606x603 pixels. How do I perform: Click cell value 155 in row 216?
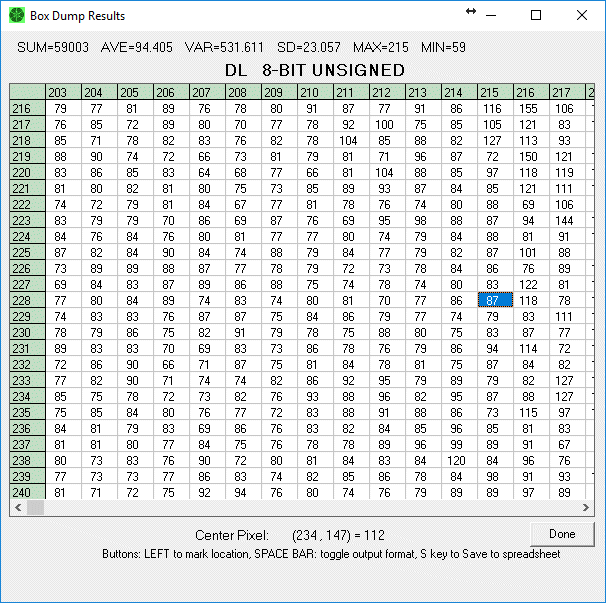click(528, 108)
